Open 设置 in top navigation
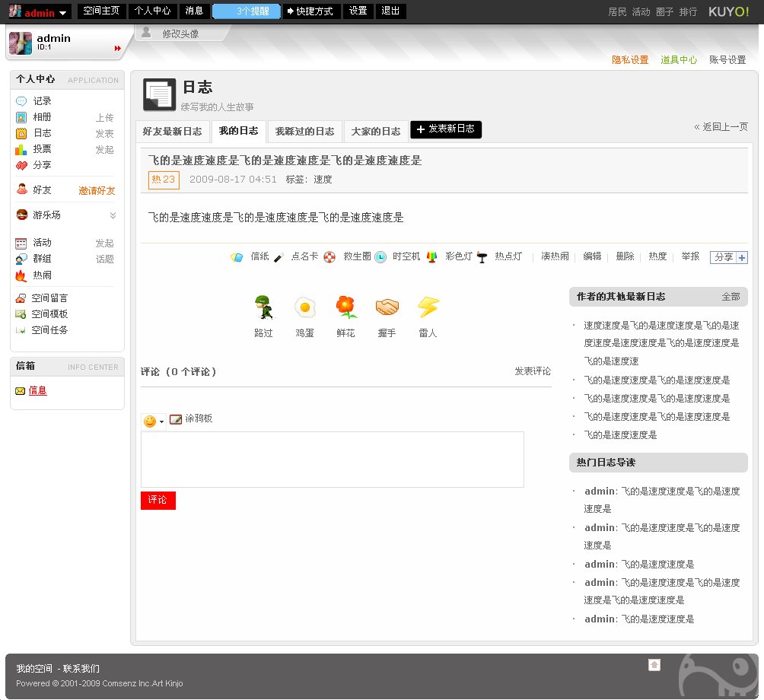This screenshot has height=700, width=764. click(358, 11)
